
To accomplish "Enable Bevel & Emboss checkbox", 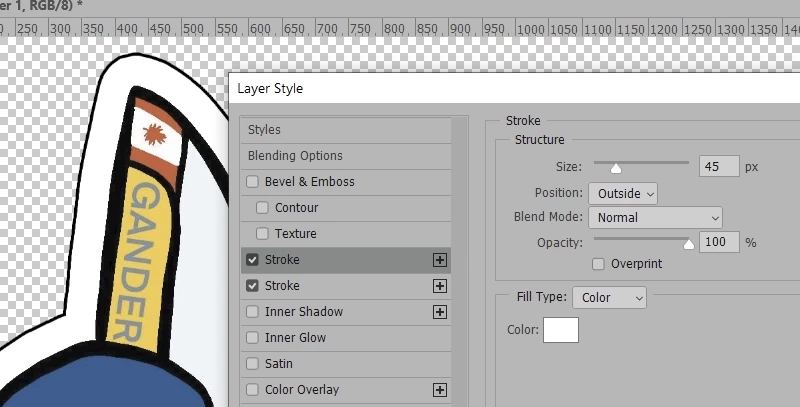I will point(252,182).
